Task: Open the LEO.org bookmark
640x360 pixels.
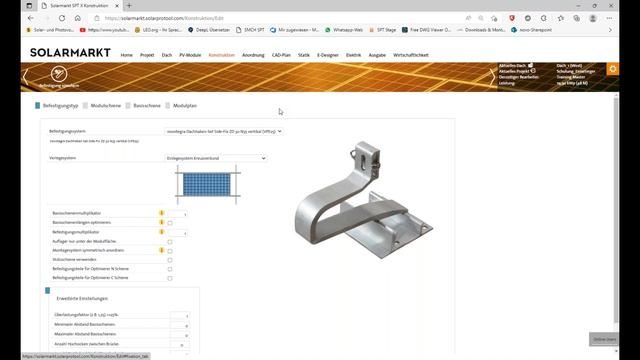Action: click(x=158, y=30)
